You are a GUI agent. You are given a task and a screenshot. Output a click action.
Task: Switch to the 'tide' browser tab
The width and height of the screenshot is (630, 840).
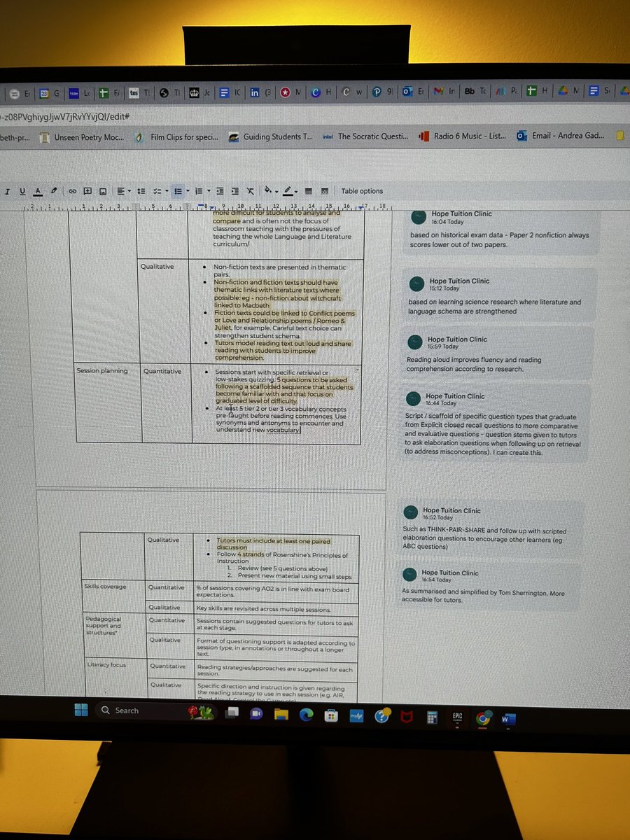79,92
